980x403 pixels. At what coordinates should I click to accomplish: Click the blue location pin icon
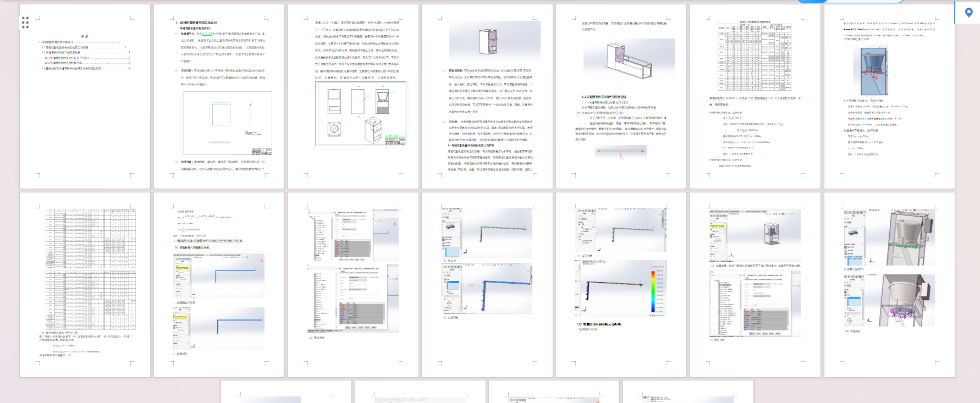point(968,13)
